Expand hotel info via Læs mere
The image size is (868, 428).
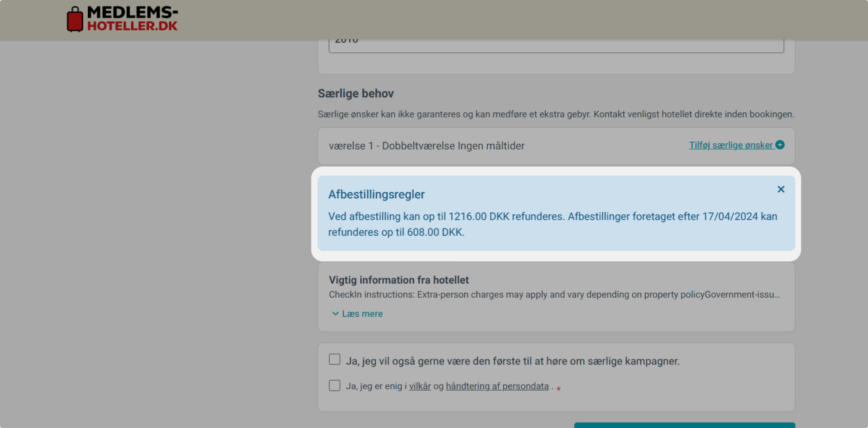click(362, 314)
